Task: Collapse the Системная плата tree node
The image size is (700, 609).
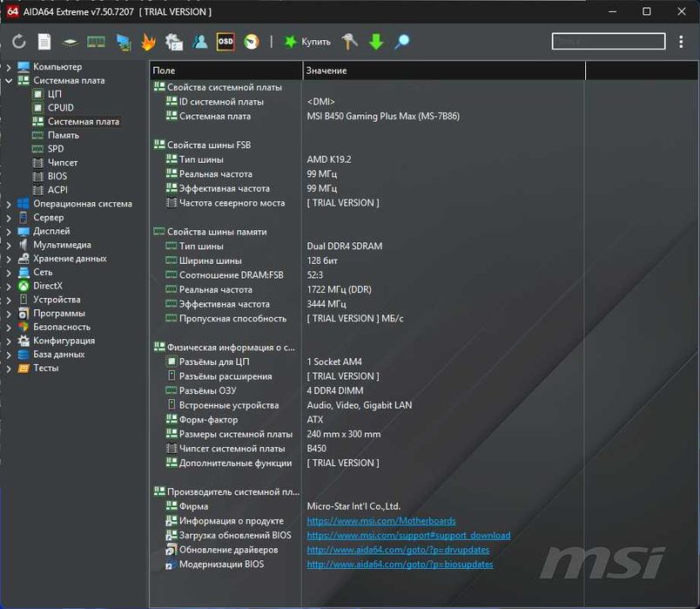Action: 9,81
